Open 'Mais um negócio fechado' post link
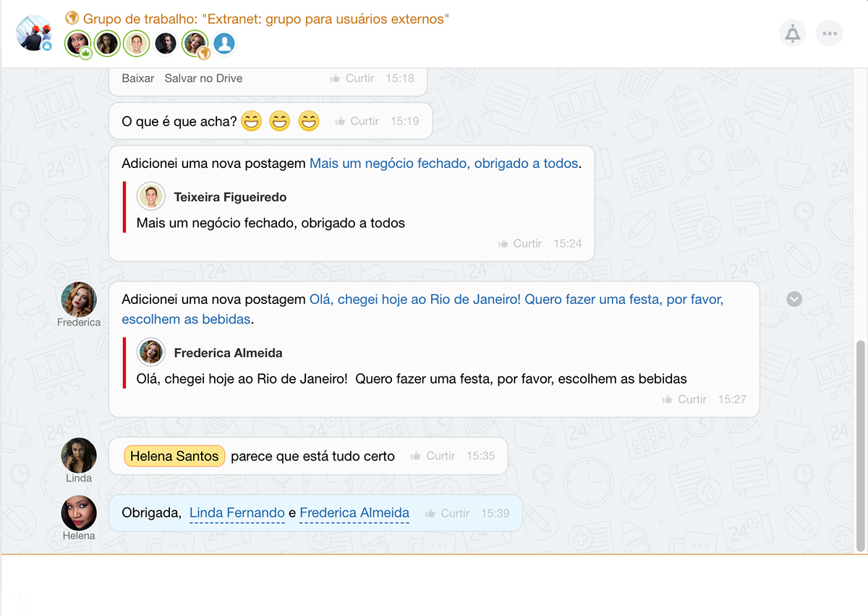 pos(443,164)
